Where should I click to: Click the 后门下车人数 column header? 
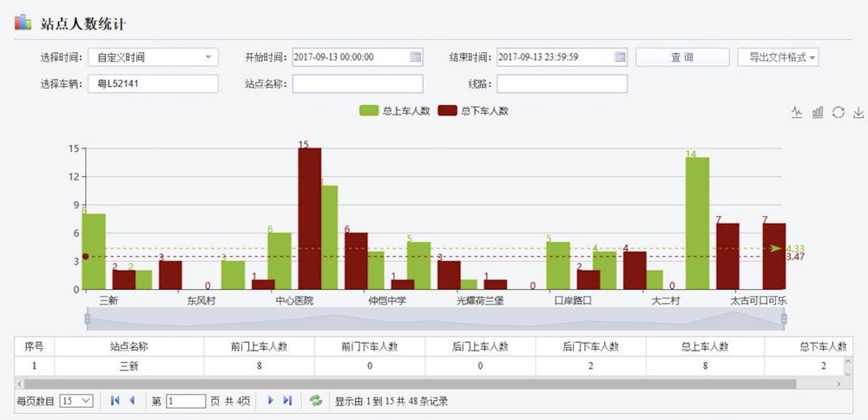coord(590,346)
